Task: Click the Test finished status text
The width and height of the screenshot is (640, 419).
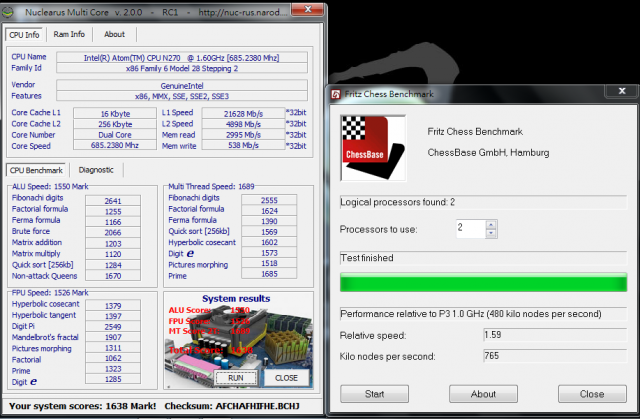Action: coord(367,258)
